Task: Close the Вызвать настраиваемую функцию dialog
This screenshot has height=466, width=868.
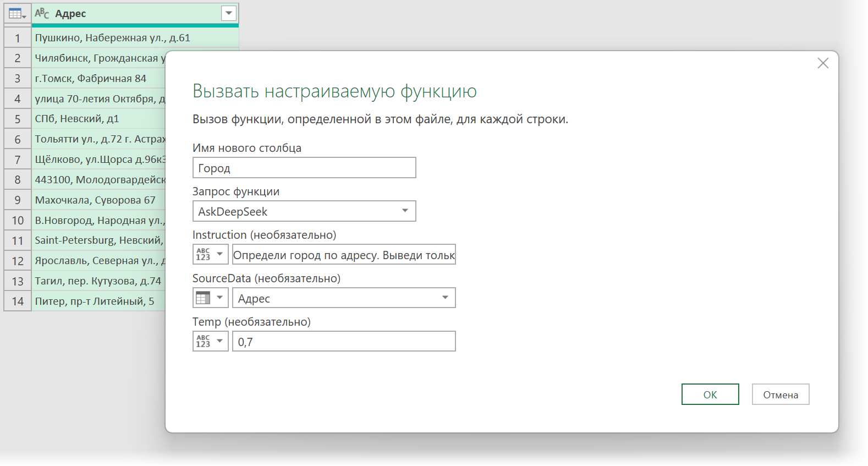Action: click(823, 63)
